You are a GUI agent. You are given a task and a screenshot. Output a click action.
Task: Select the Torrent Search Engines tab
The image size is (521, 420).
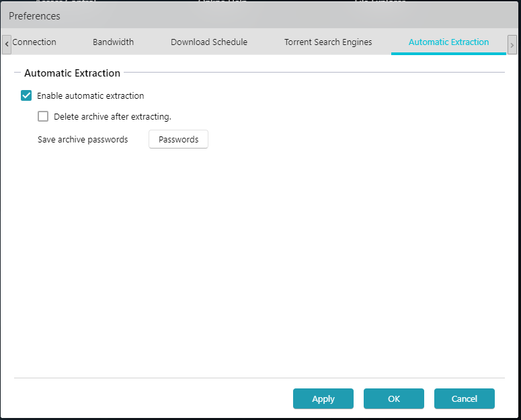point(328,42)
